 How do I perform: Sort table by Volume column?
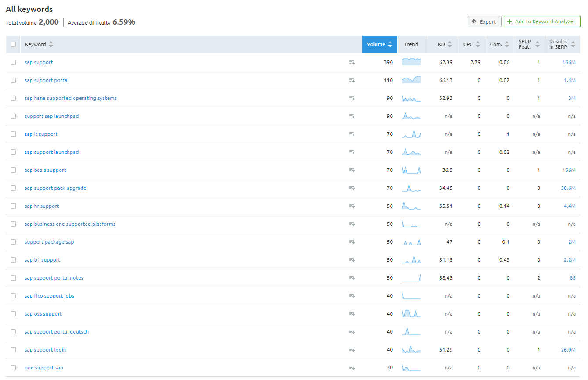click(380, 44)
